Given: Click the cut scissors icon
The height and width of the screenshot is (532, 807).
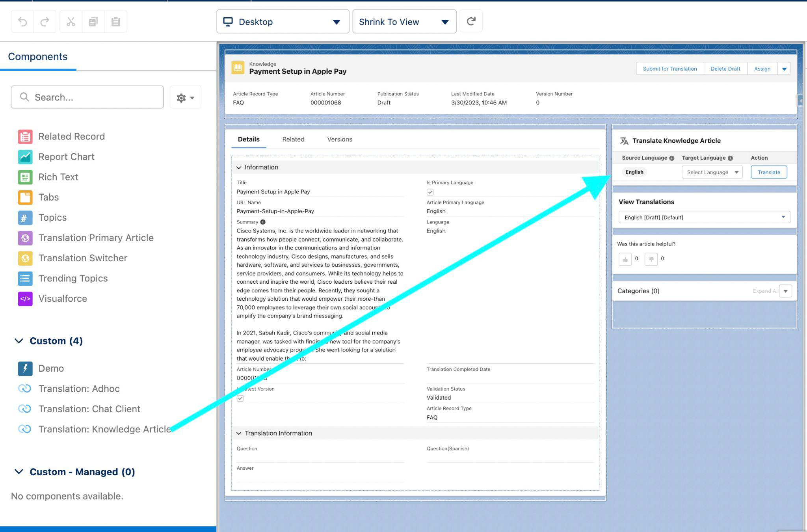Looking at the screenshot, I should point(71,22).
